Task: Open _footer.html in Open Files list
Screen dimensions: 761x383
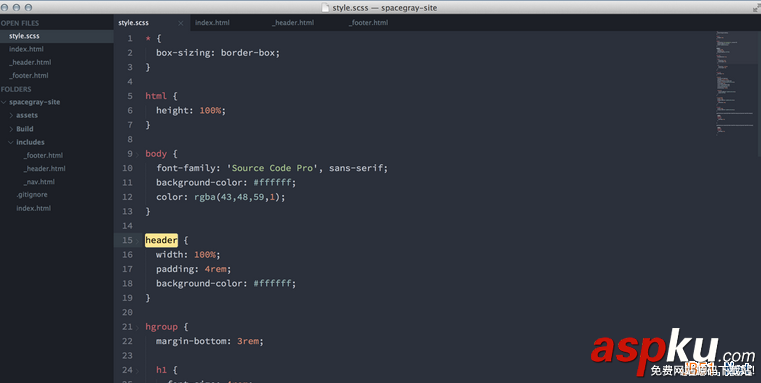Action: [x=29, y=75]
